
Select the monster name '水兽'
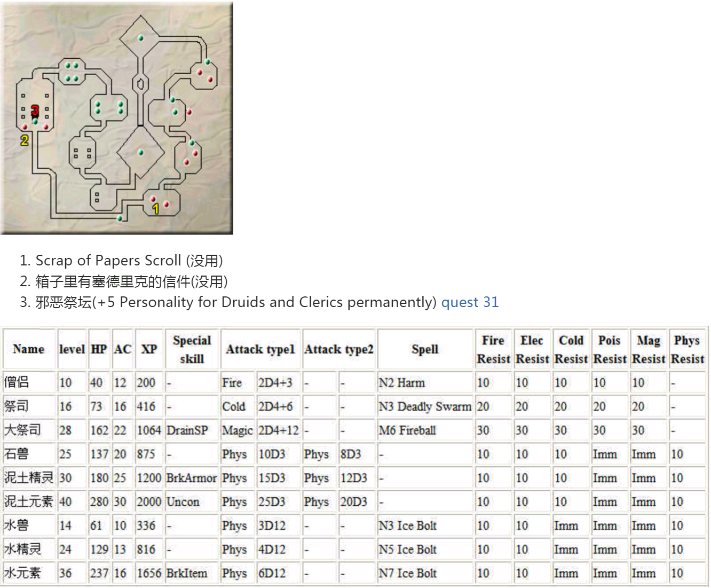click(17, 526)
